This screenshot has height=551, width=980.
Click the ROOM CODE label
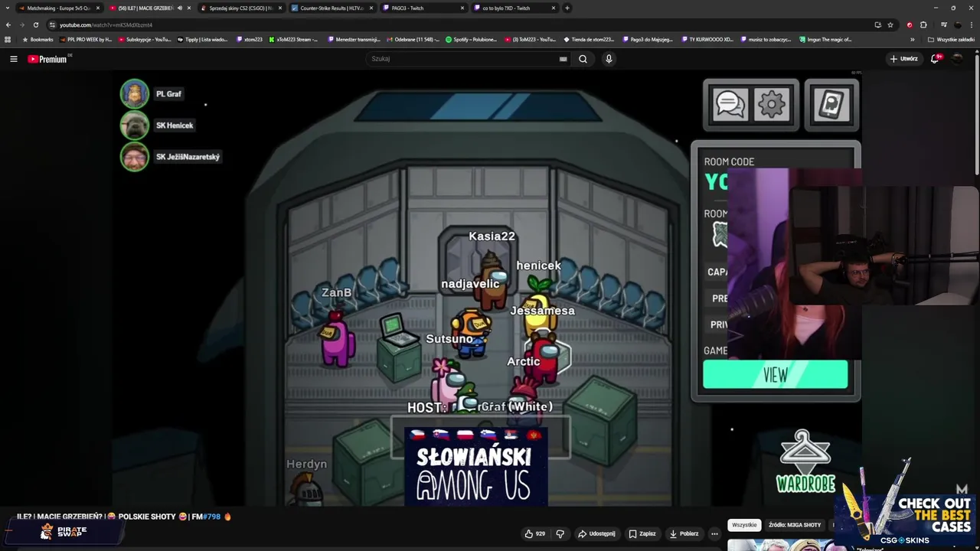pyautogui.click(x=729, y=161)
